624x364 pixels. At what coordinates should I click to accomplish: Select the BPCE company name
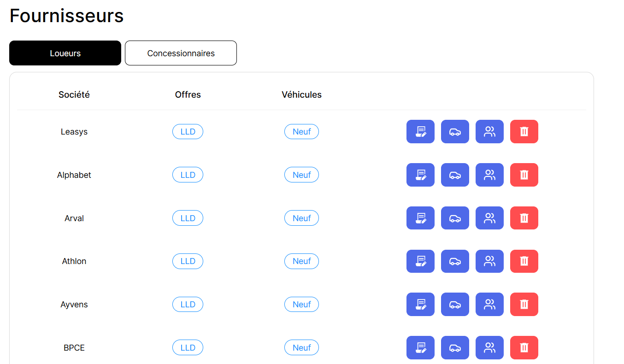(74, 348)
